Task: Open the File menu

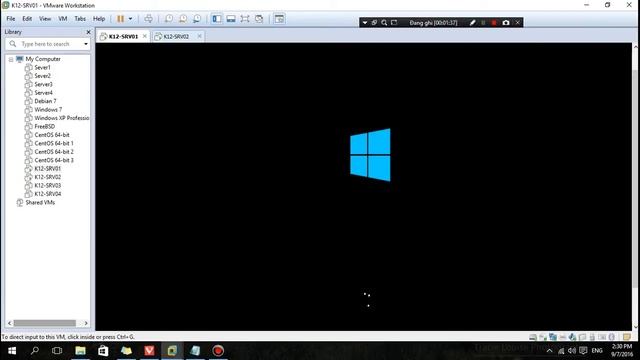Action: pos(11,19)
